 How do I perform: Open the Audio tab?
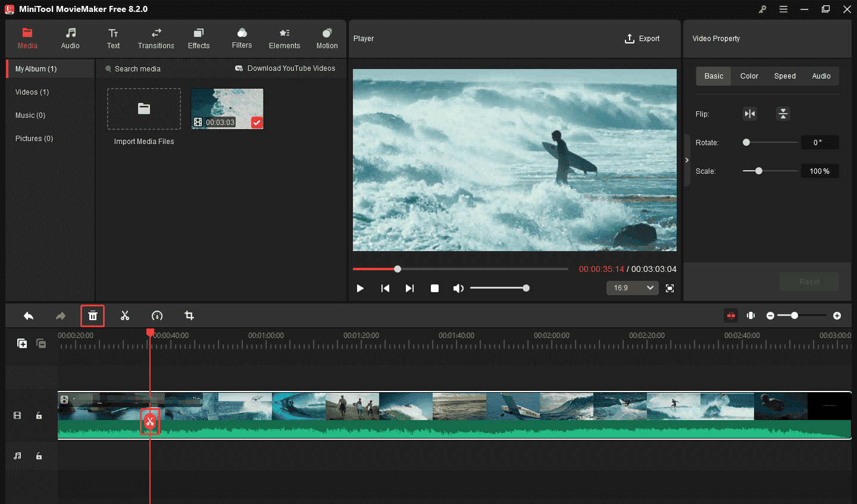click(x=70, y=39)
